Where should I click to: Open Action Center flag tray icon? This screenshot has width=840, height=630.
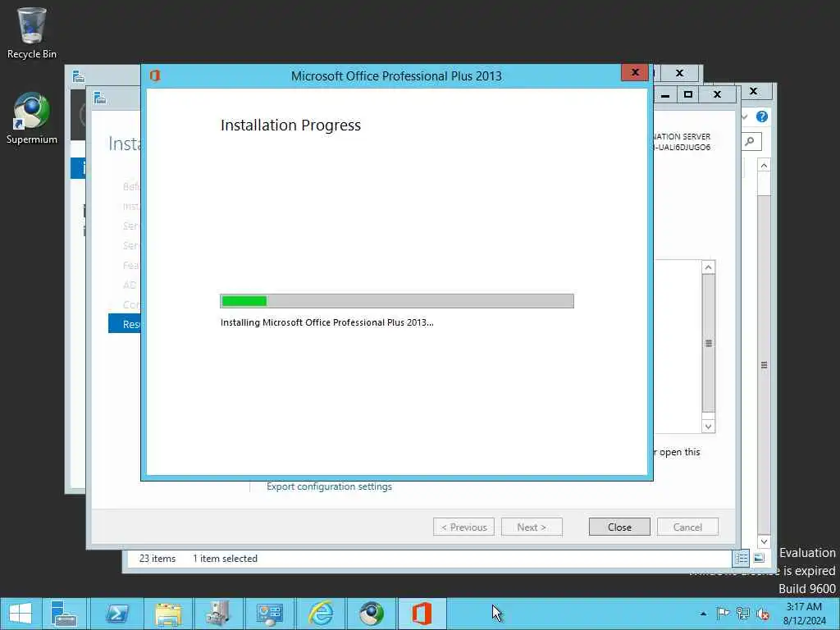tap(723, 614)
